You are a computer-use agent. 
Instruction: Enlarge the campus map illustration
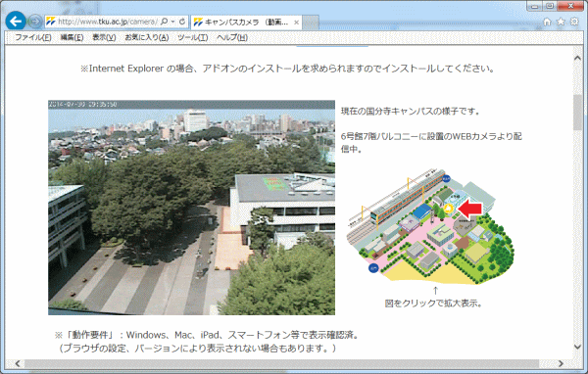[x=430, y=225]
